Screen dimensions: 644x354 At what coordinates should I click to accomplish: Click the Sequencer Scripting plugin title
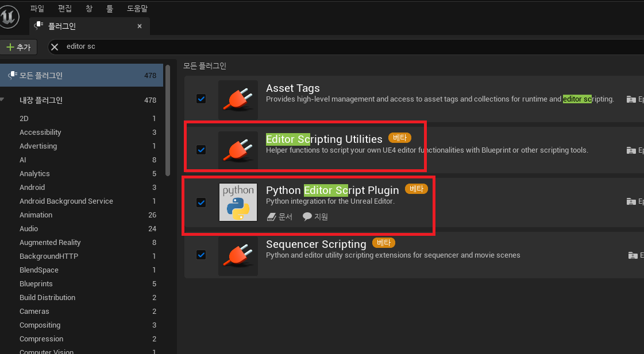coord(316,244)
